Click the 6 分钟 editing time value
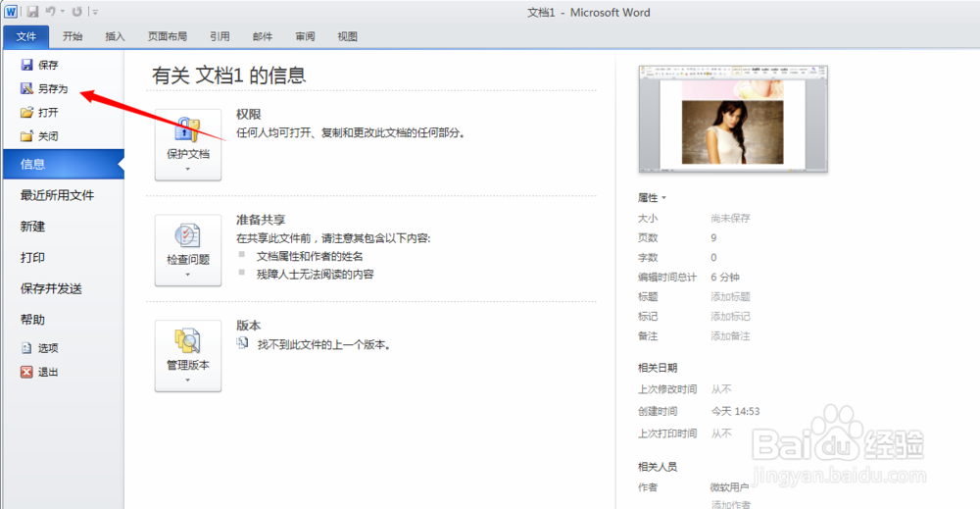 [725, 277]
